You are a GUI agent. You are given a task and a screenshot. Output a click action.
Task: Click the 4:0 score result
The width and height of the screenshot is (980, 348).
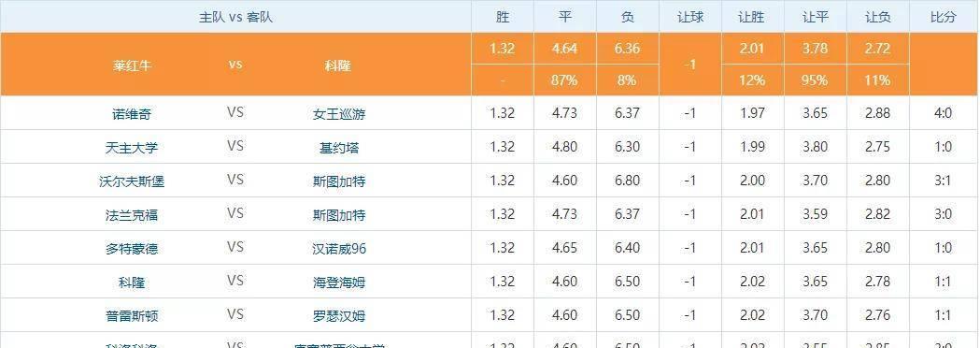[944, 113]
